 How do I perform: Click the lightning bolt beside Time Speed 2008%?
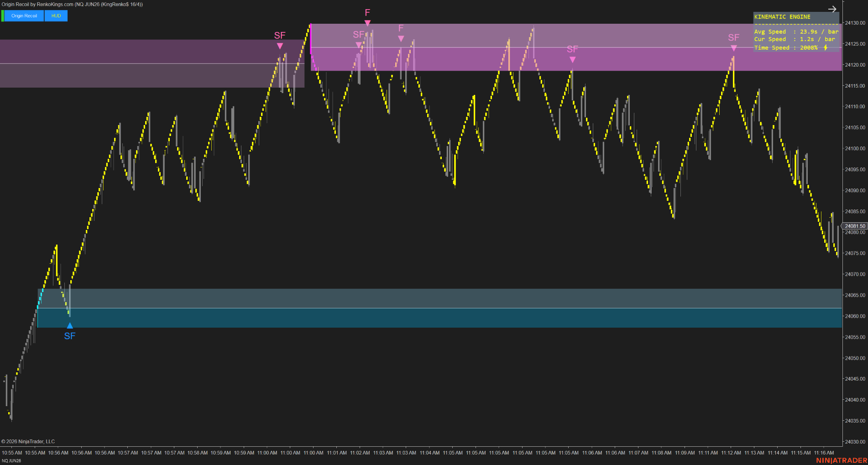tap(826, 47)
